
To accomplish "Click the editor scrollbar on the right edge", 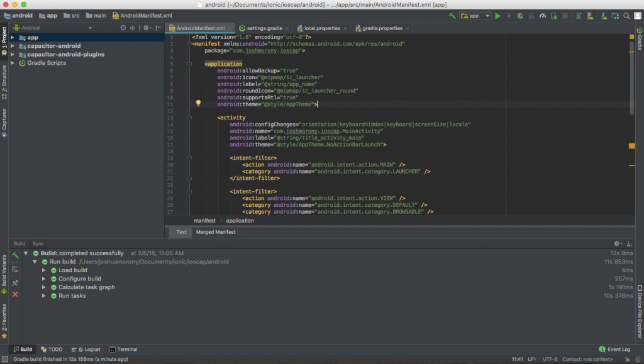I will [x=631, y=75].
